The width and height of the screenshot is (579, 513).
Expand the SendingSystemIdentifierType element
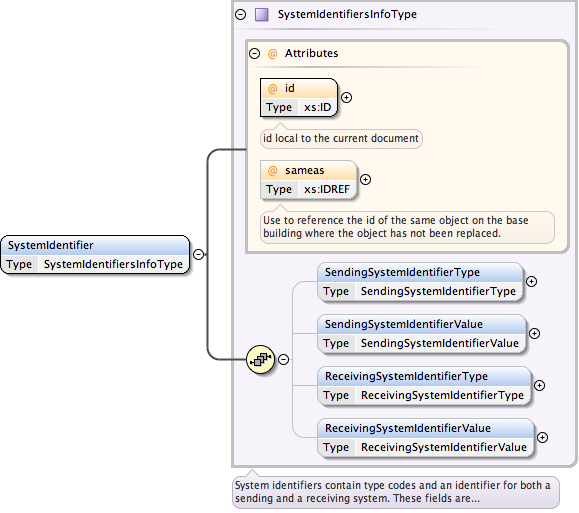(531, 281)
